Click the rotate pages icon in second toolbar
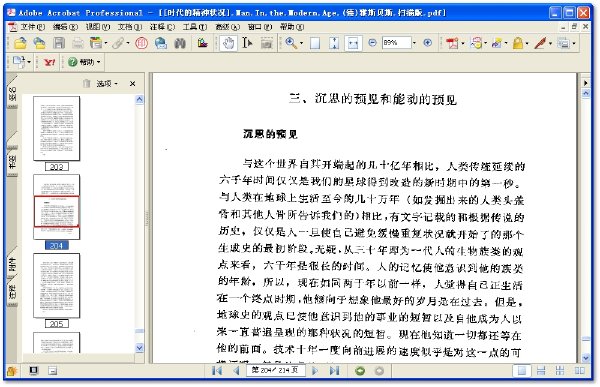This screenshot has width=600, height=387. 19,62
